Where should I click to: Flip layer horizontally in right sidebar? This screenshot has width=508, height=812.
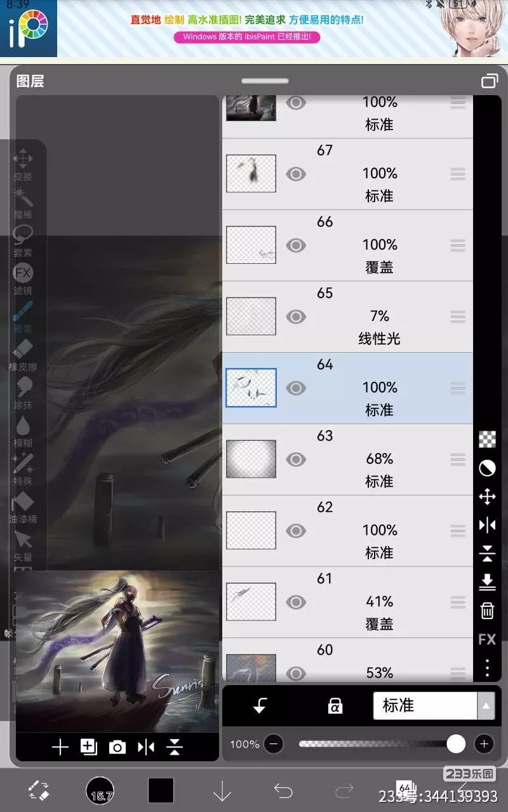point(487,525)
